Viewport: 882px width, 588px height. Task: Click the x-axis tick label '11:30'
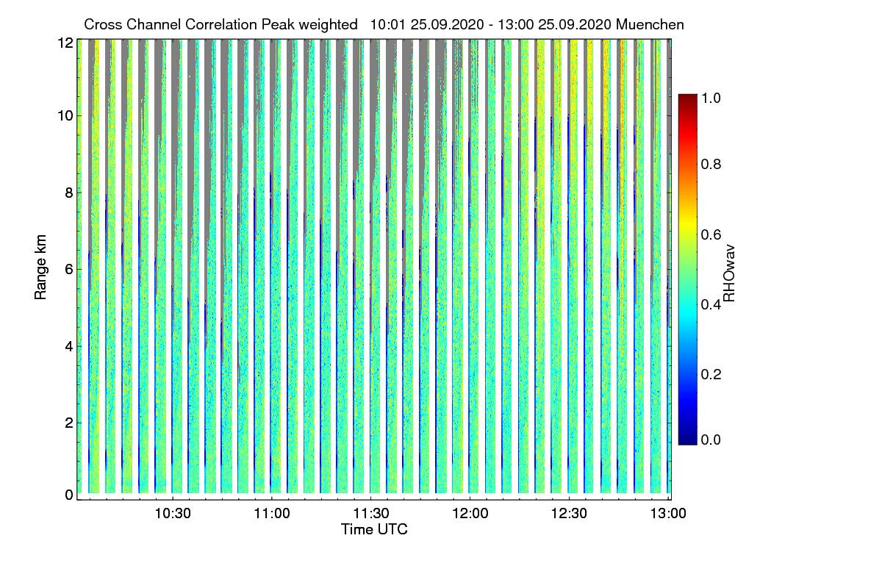pos(371,513)
